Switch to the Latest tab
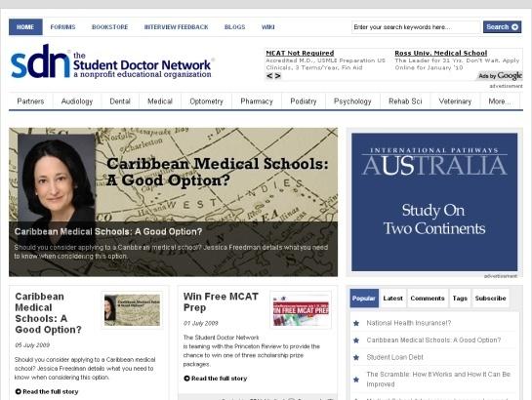The image size is (532, 400). pos(392,299)
